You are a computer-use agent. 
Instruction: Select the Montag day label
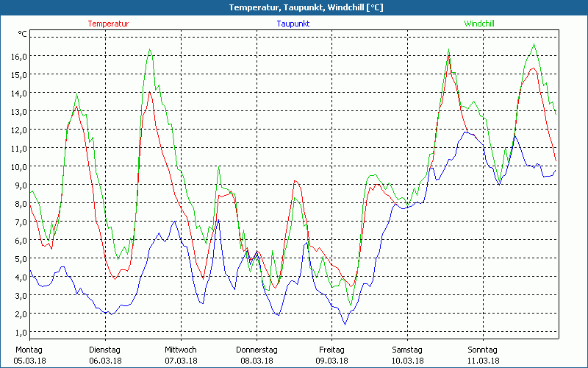pyautogui.click(x=29, y=350)
